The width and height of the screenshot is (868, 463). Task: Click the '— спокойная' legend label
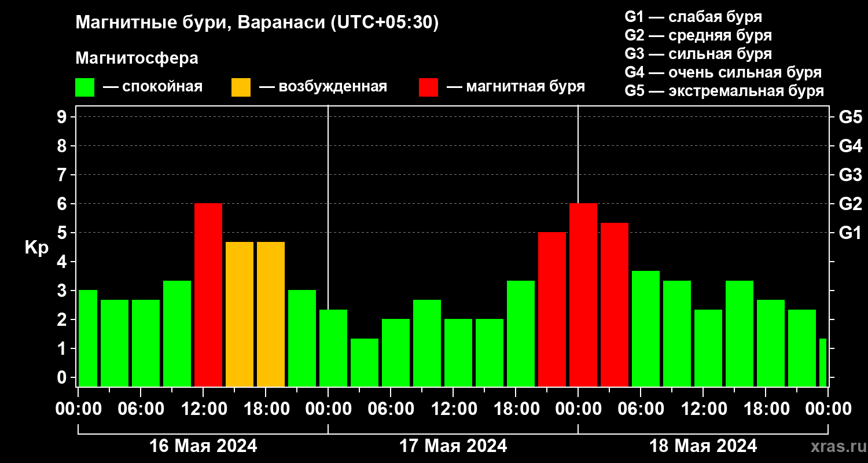pos(153,87)
